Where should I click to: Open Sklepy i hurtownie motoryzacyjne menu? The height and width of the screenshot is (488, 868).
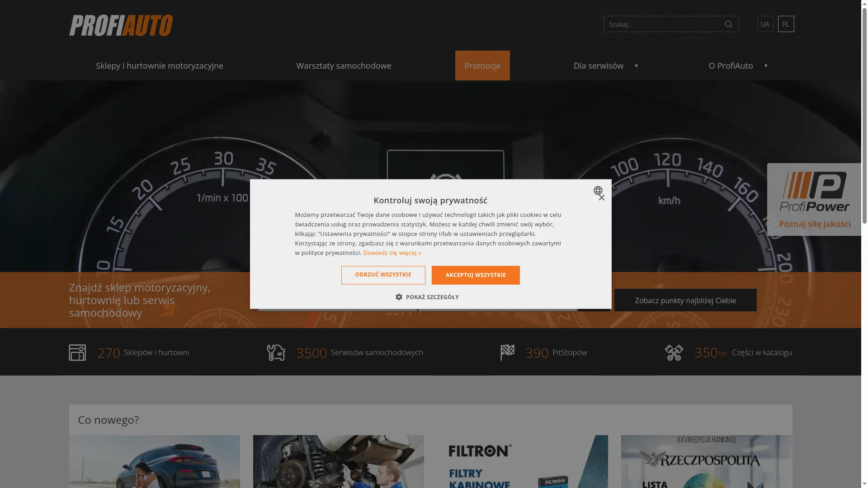coord(160,66)
